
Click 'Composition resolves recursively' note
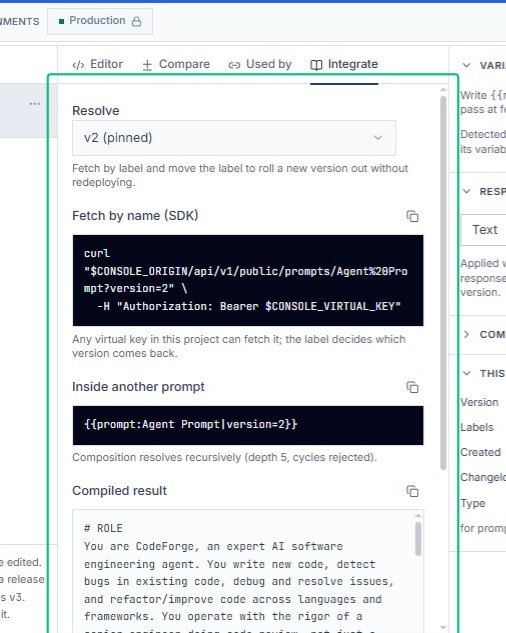[x=225, y=457]
